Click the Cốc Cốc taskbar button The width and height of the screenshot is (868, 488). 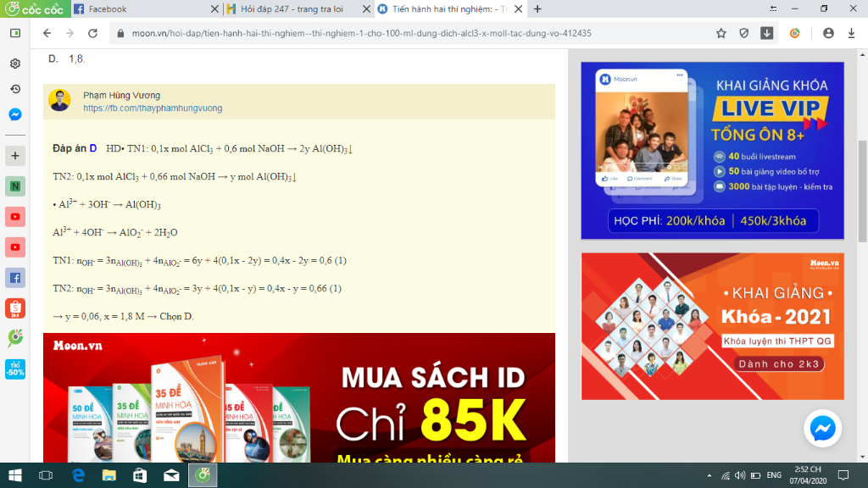pos(203,475)
